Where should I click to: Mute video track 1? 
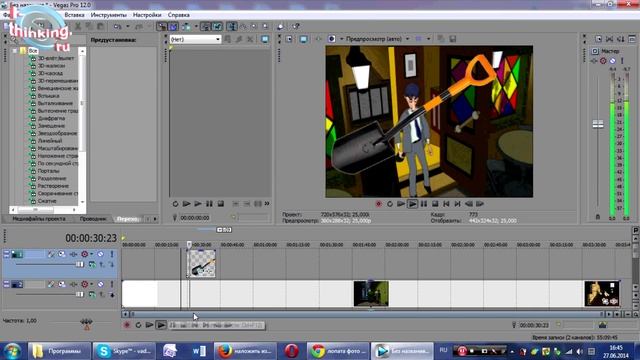[x=100, y=254]
